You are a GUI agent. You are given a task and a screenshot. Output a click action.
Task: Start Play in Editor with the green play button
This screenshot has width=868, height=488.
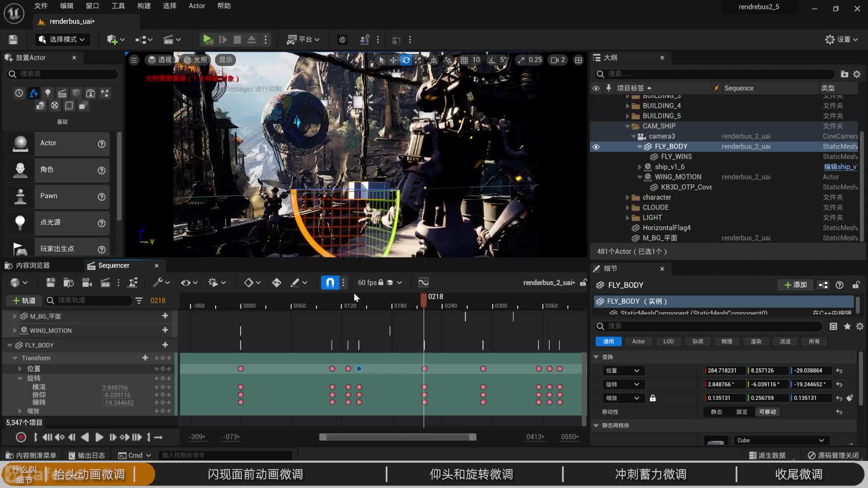(208, 40)
